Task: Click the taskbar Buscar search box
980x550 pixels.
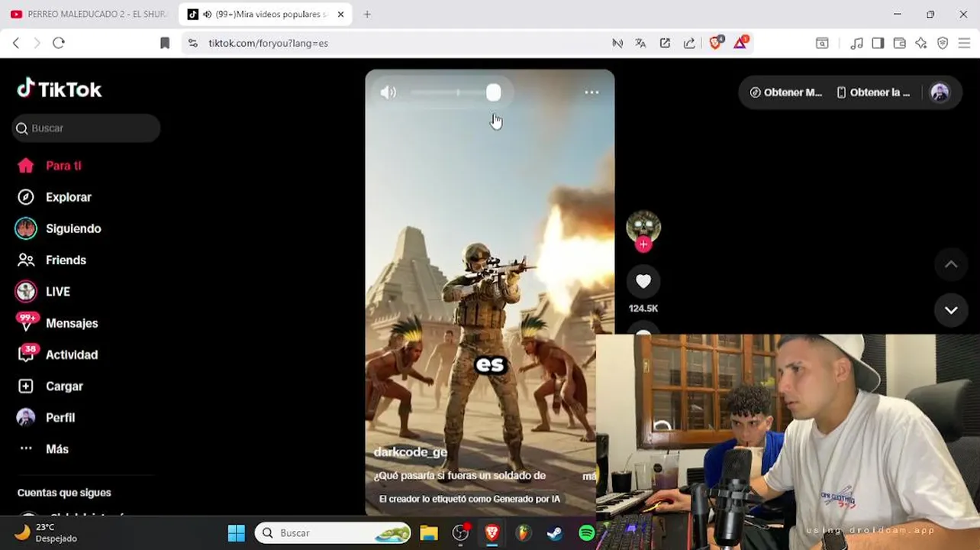Action: (333, 532)
